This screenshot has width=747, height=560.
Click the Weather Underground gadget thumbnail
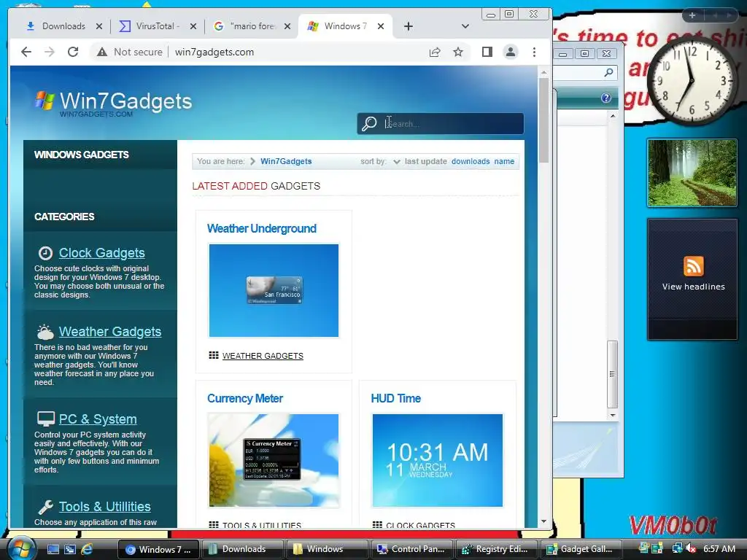coord(274,290)
